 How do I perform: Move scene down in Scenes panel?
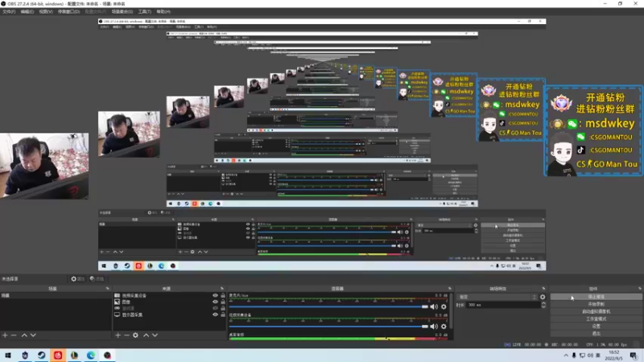pyautogui.click(x=33, y=335)
